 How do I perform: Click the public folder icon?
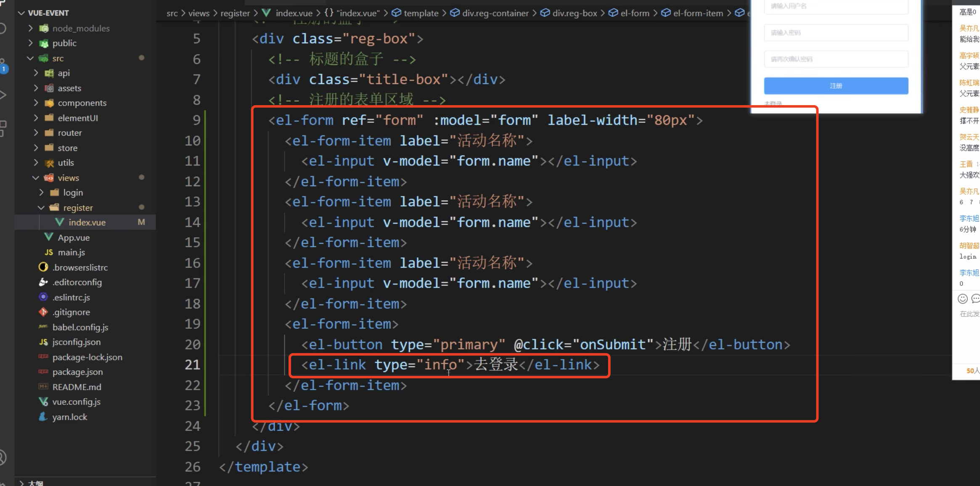pyautogui.click(x=43, y=43)
